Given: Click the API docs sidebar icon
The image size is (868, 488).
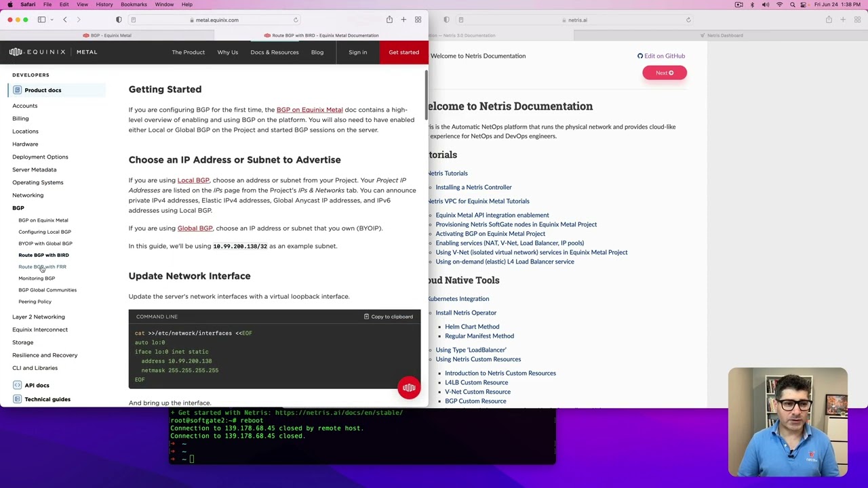Looking at the screenshot, I should tap(18, 386).
